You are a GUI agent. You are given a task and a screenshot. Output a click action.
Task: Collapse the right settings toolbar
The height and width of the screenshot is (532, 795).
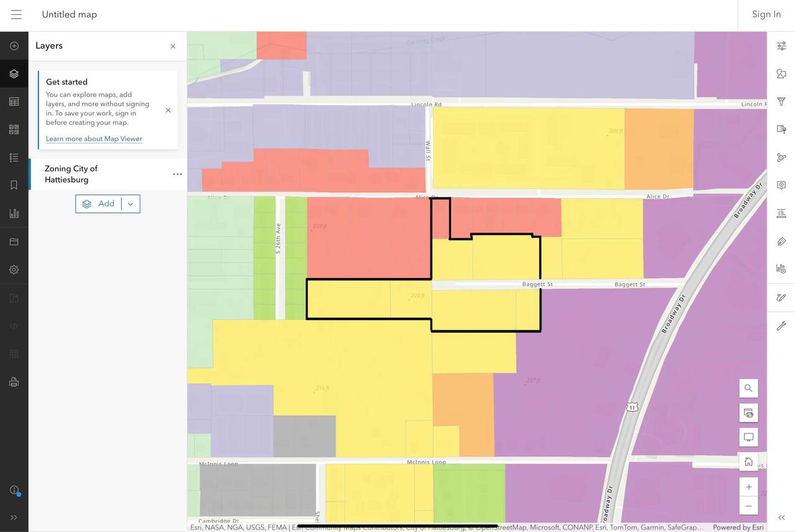pos(781,517)
